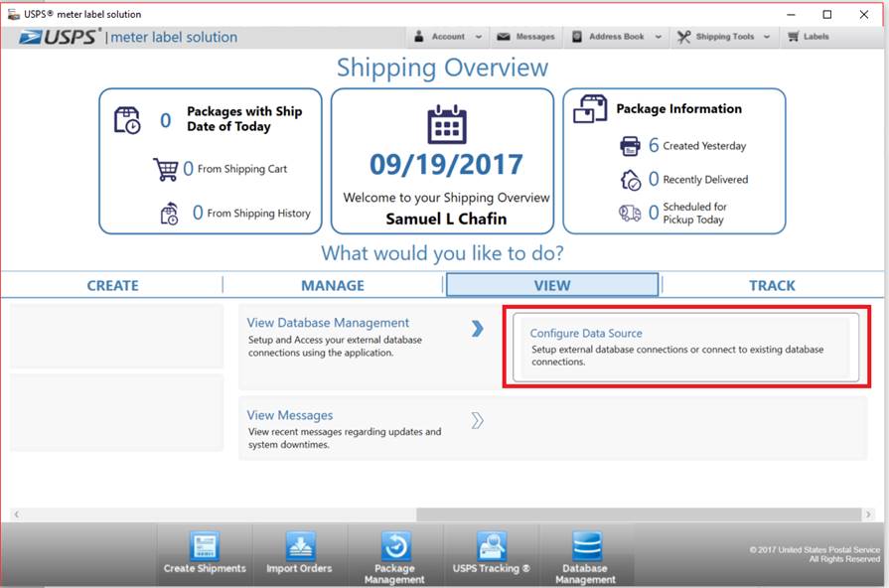Launch Package Management from bottom bar
This screenshot has width=889, height=588.
(x=395, y=546)
